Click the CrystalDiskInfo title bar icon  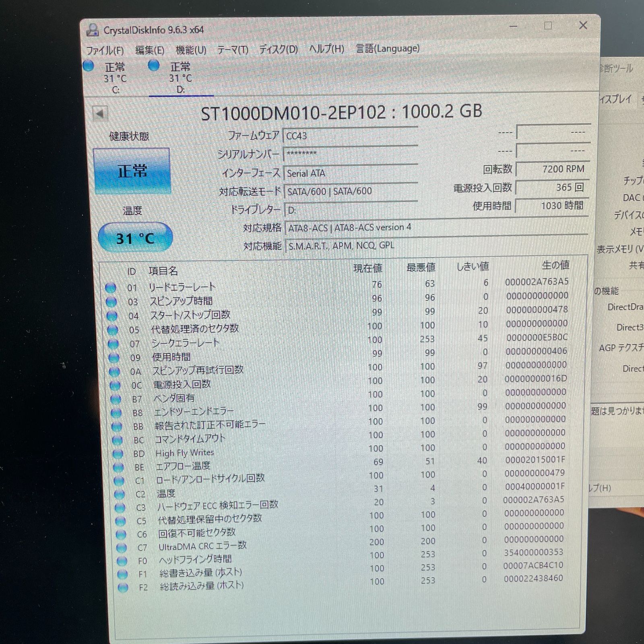[93, 30]
